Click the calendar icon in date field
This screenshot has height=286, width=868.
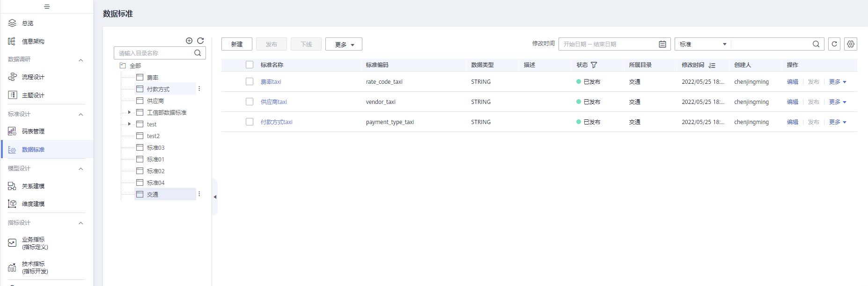click(662, 44)
